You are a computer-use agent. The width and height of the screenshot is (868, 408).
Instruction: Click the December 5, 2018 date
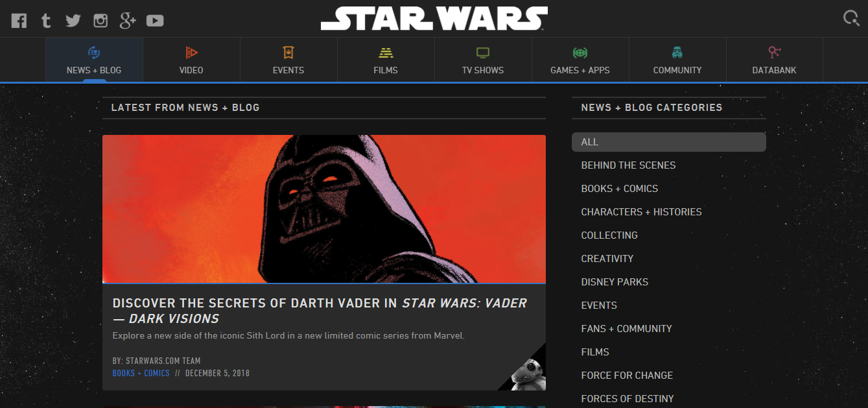click(x=217, y=374)
